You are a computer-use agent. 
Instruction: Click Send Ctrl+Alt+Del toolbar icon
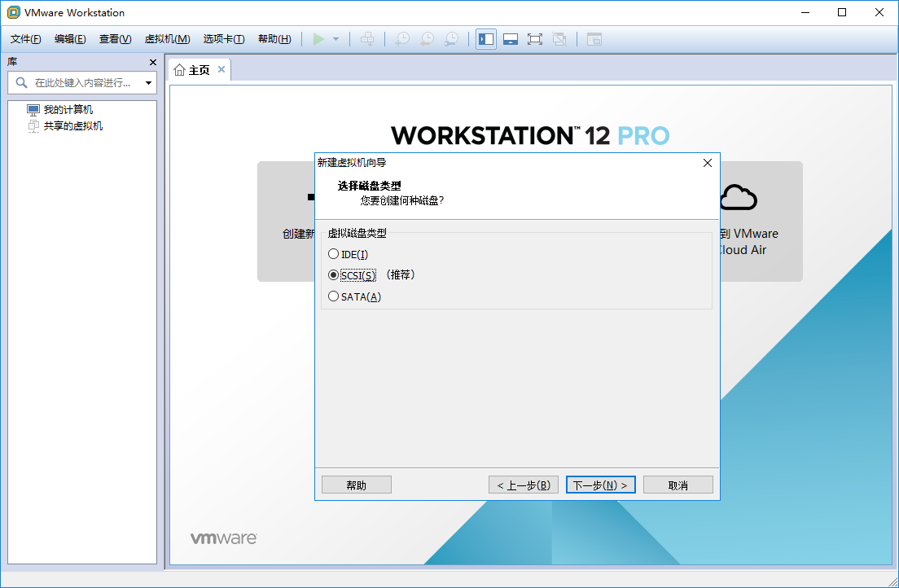(x=367, y=39)
